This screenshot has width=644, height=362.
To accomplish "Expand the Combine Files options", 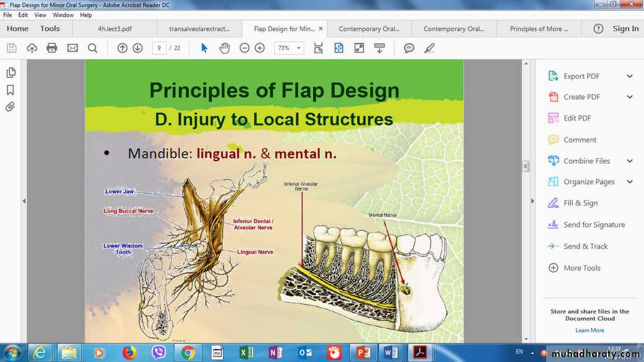I will pyautogui.click(x=630, y=161).
